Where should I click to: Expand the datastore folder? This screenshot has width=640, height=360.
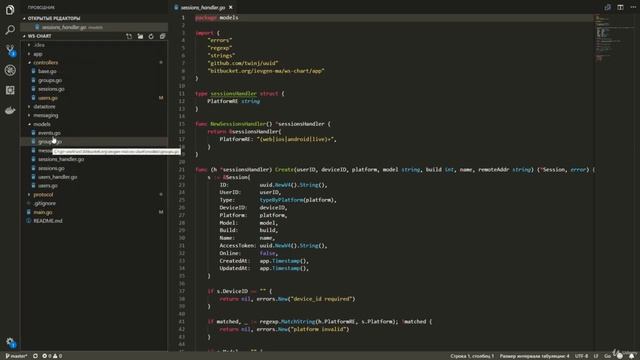pos(44,107)
